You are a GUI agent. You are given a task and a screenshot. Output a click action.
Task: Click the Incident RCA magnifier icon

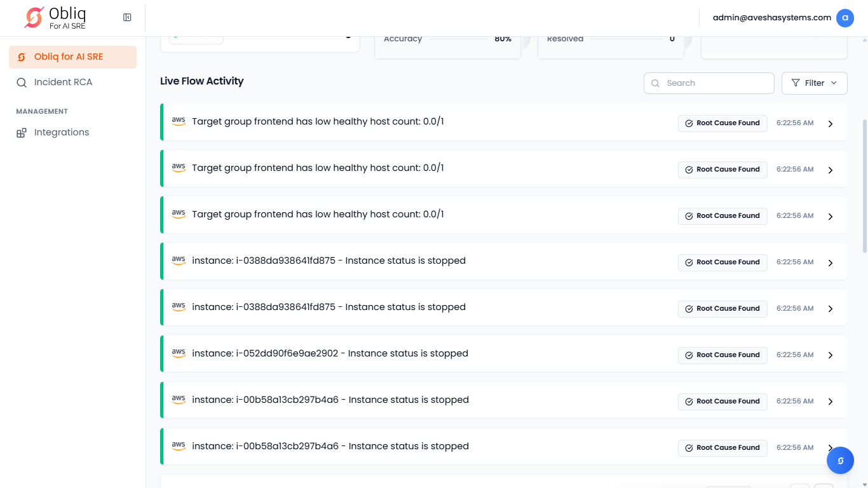pyautogui.click(x=22, y=83)
